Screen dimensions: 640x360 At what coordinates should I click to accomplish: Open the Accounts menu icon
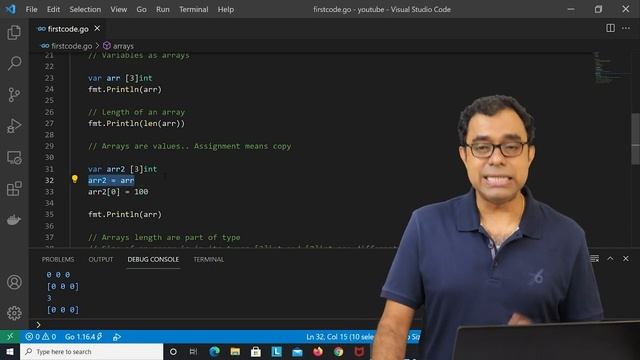(x=14, y=282)
